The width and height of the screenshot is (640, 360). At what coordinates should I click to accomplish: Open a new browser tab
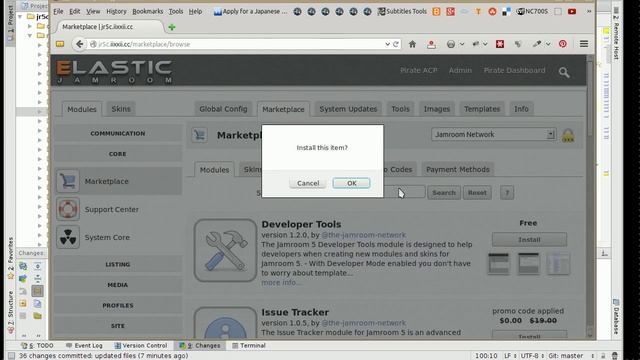tap(172, 27)
